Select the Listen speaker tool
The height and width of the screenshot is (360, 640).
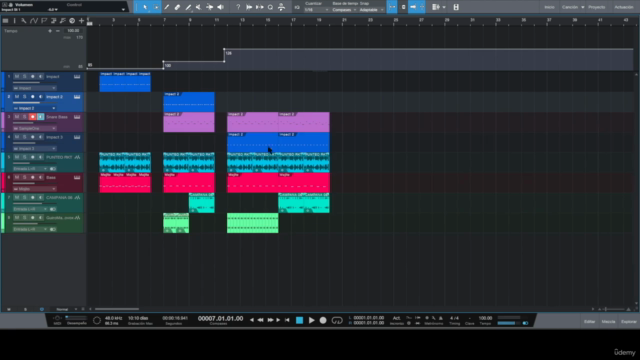(x=220, y=7)
